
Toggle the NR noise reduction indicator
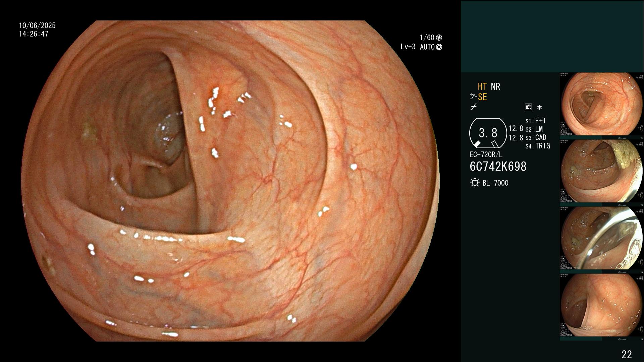click(495, 86)
